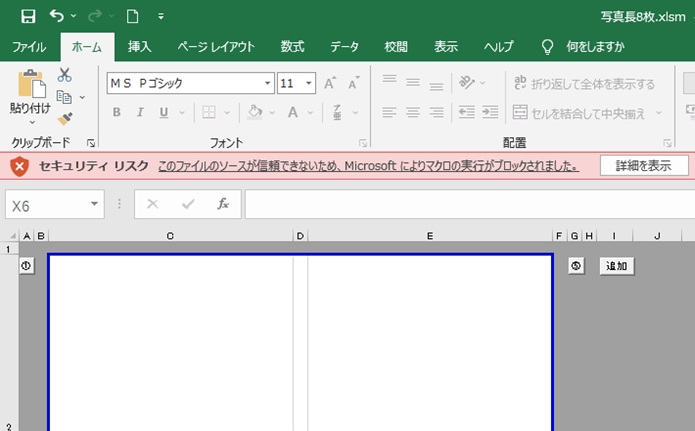Toggle Italic formatting

point(140,113)
